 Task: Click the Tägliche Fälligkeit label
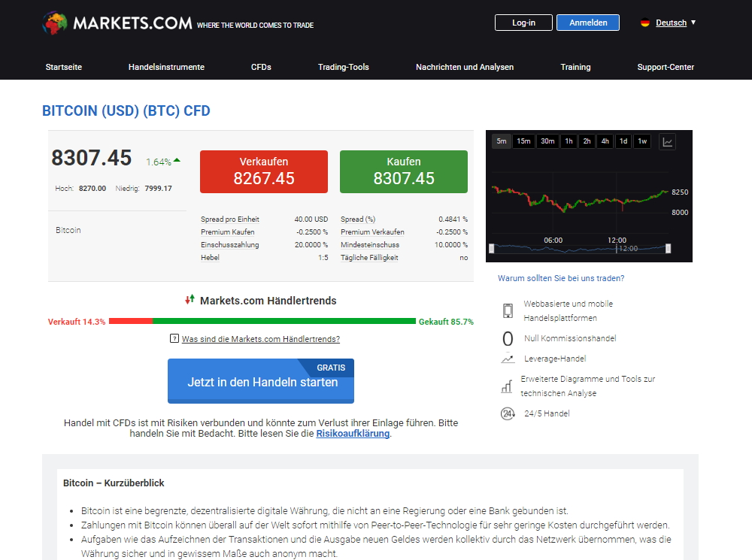tap(369, 258)
